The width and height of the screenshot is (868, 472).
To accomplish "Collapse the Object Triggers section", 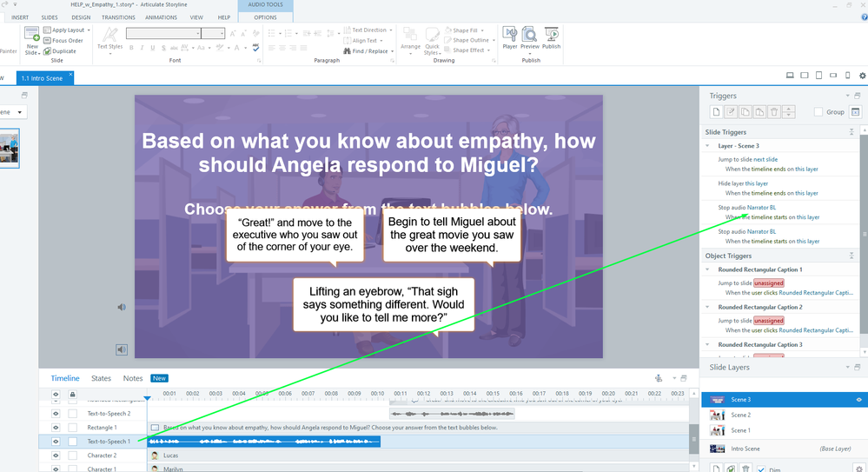I will [851, 256].
